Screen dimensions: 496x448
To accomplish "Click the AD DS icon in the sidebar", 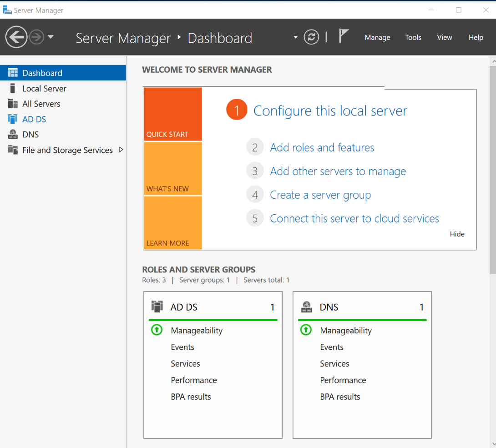I will click(x=13, y=119).
